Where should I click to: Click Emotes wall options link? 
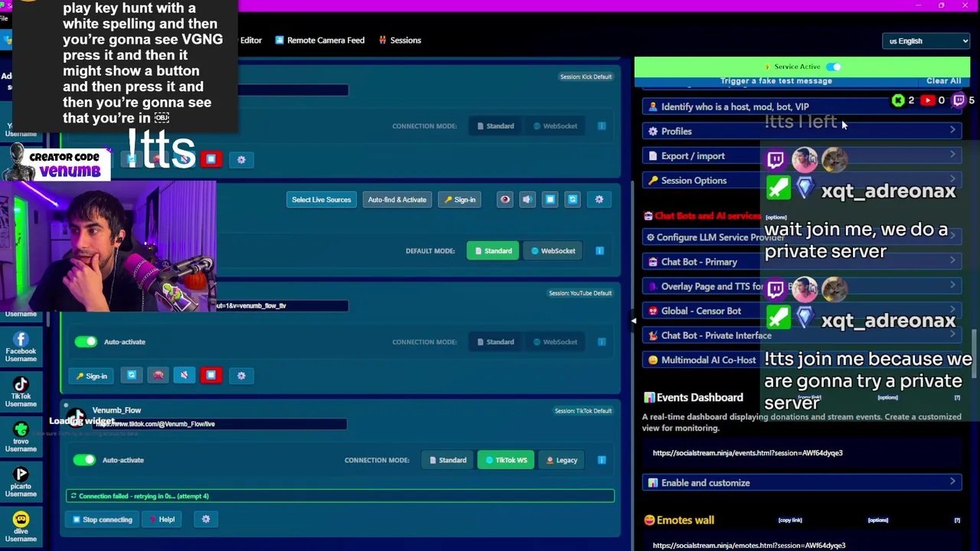click(877, 520)
